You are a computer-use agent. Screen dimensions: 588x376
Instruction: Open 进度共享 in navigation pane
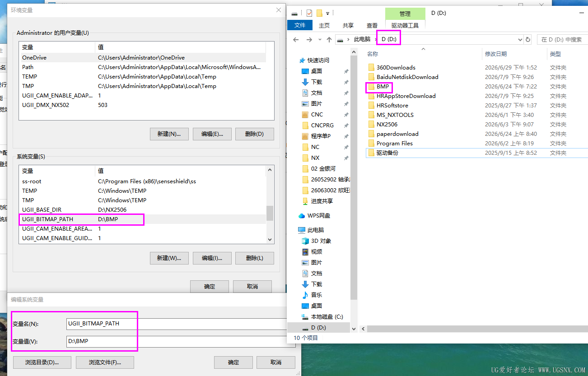coord(322,201)
